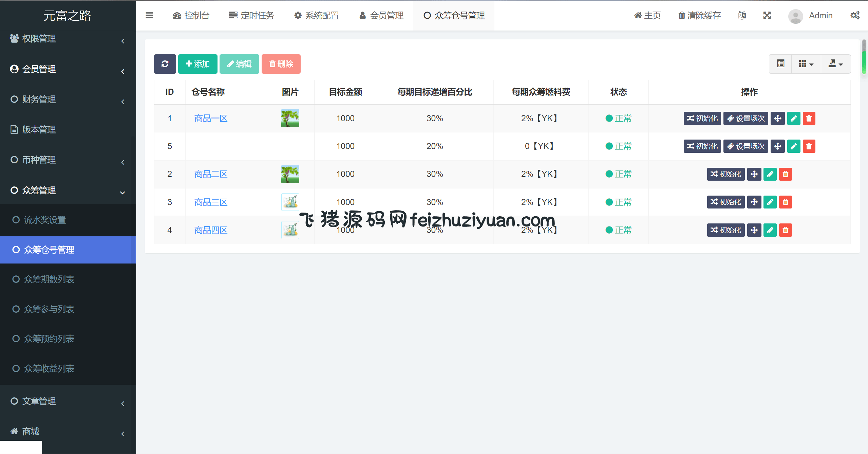Click green edit pencil icon for 商品二区 row
The image size is (868, 454).
click(770, 174)
